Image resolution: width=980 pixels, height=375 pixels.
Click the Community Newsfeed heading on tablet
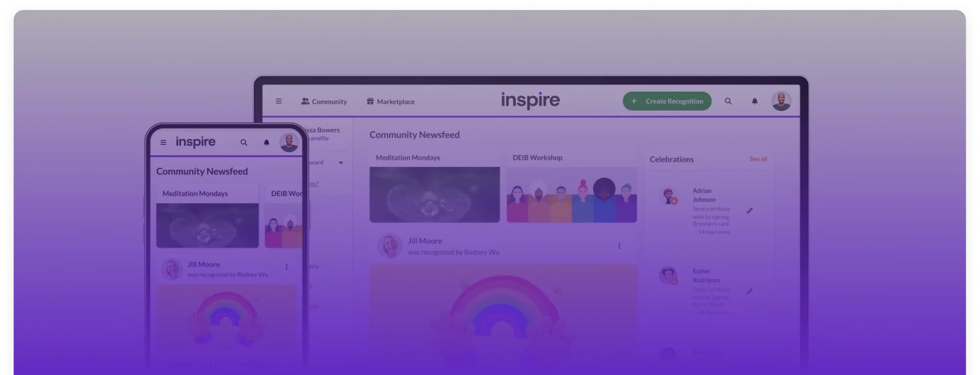(x=414, y=134)
